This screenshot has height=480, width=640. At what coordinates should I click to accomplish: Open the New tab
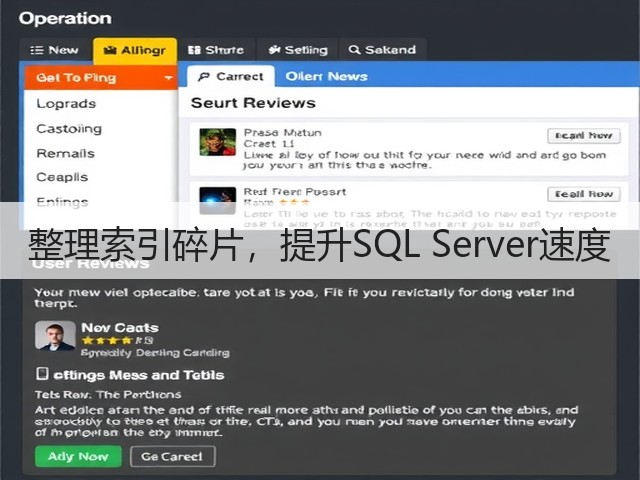54,50
